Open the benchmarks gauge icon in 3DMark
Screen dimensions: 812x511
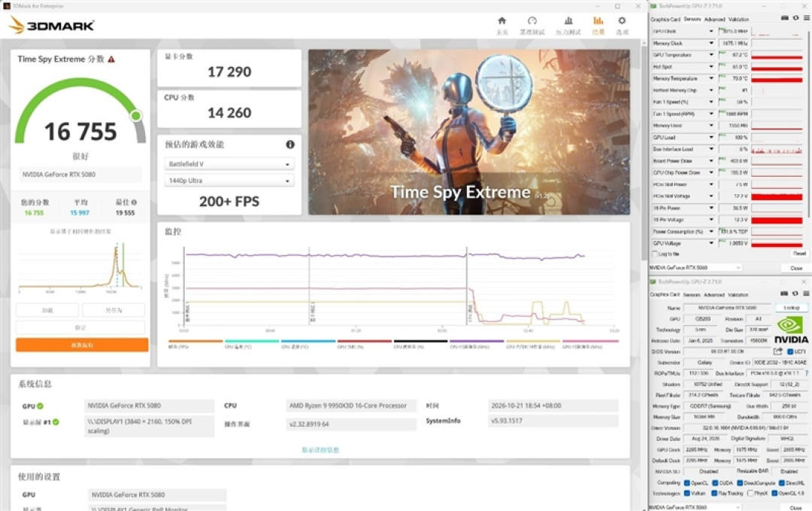532,21
